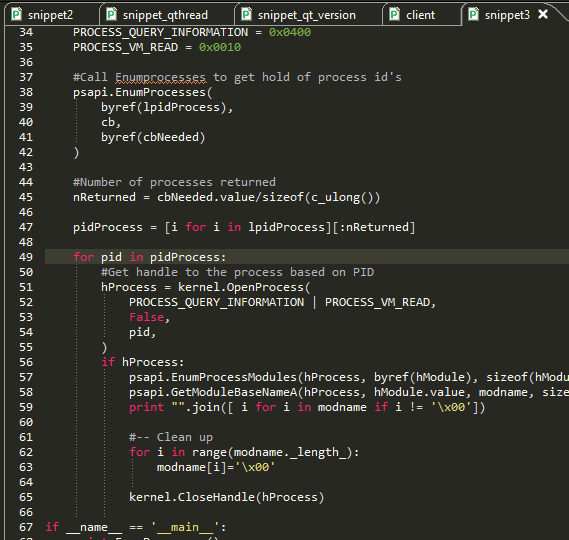Viewport: 569px width, 540px height.
Task: Click the misspelled word Enumprocesses in comment
Action: [x=160, y=77]
